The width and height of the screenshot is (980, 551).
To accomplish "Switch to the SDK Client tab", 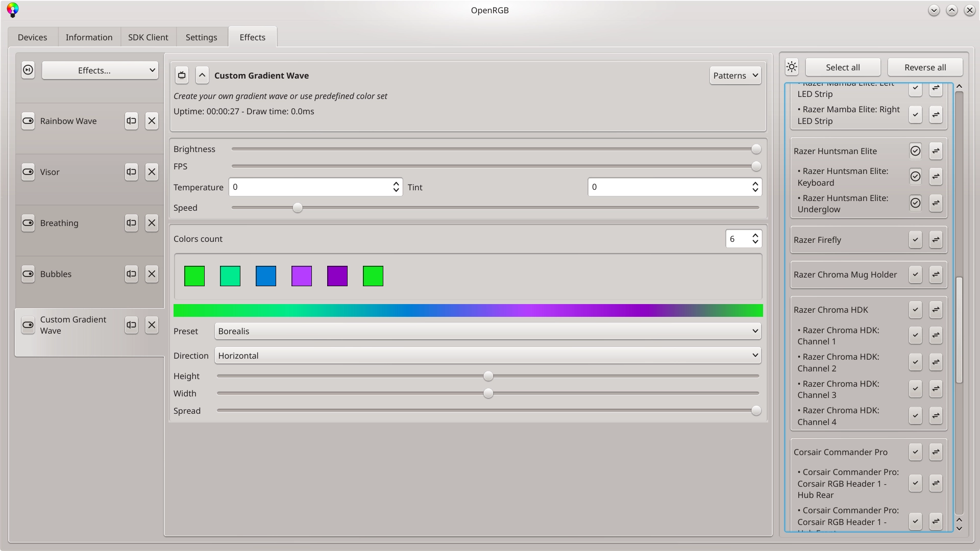I will (148, 37).
